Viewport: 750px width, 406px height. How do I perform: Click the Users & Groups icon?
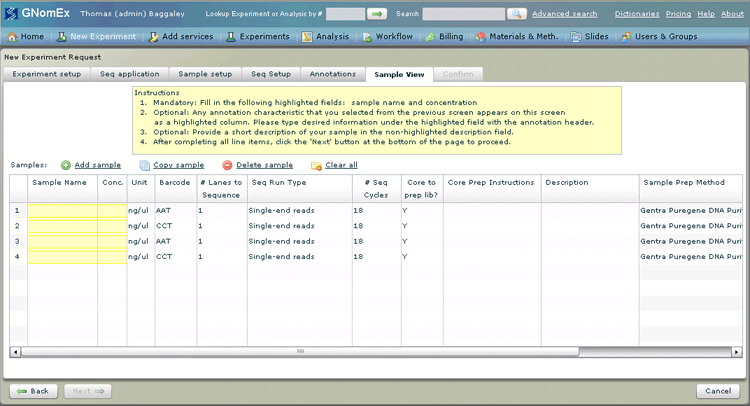point(626,37)
